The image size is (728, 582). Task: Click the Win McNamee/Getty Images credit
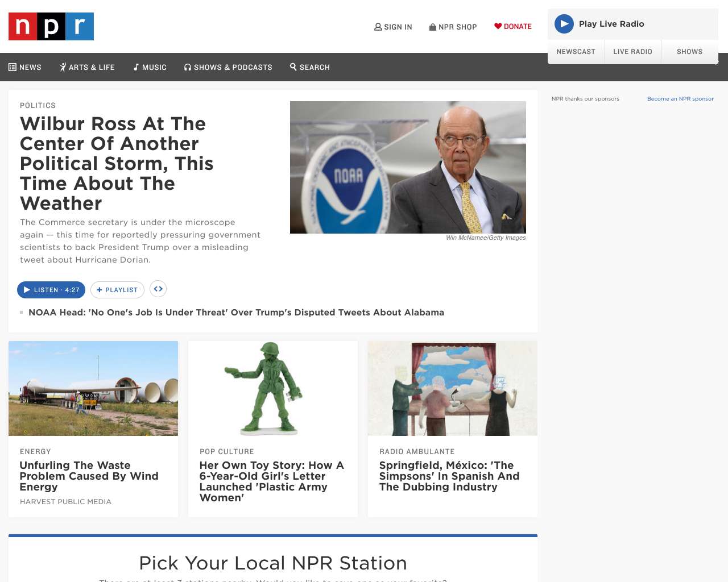click(486, 238)
